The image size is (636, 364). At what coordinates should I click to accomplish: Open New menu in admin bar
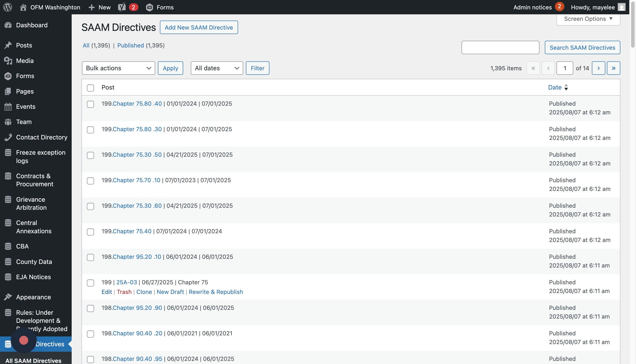point(99,7)
